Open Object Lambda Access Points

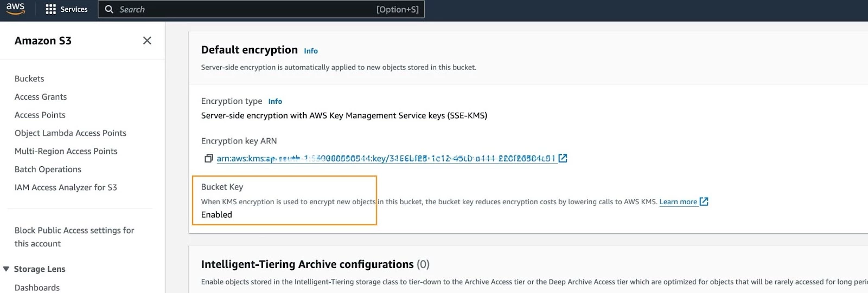[71, 133]
